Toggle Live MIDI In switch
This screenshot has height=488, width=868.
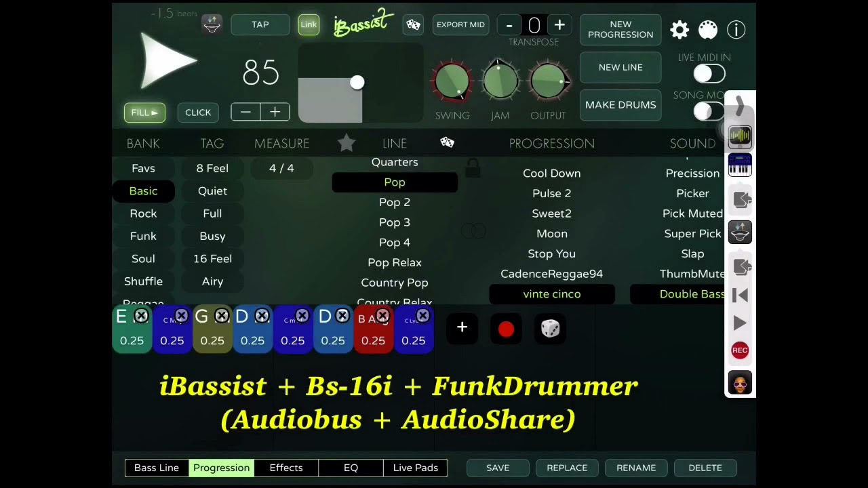[709, 73]
